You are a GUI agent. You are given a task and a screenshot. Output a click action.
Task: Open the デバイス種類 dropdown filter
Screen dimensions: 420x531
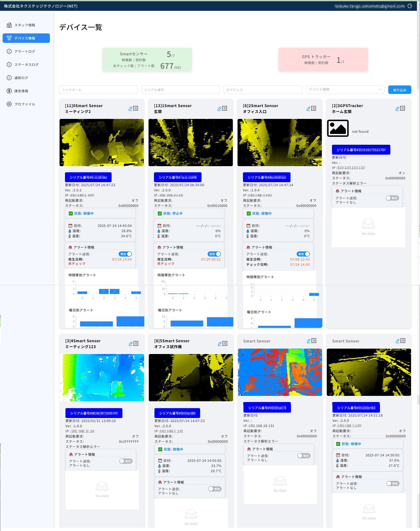tap(345, 90)
